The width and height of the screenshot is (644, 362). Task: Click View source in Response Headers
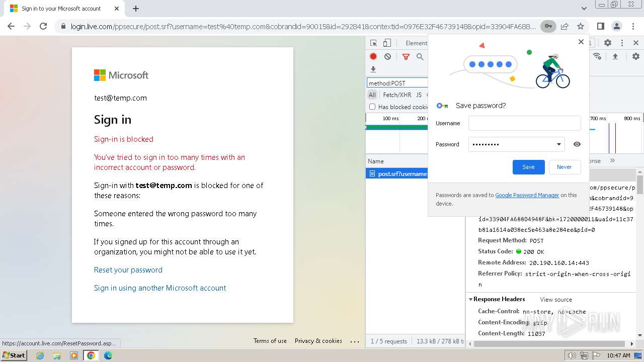tap(556, 300)
